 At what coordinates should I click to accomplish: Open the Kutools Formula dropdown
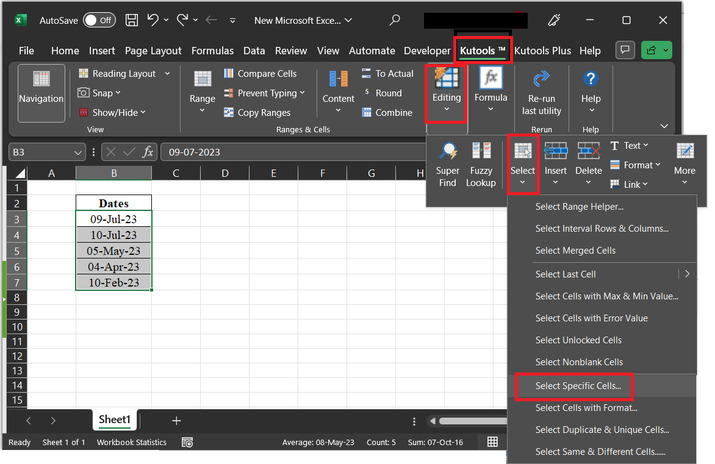point(491,91)
